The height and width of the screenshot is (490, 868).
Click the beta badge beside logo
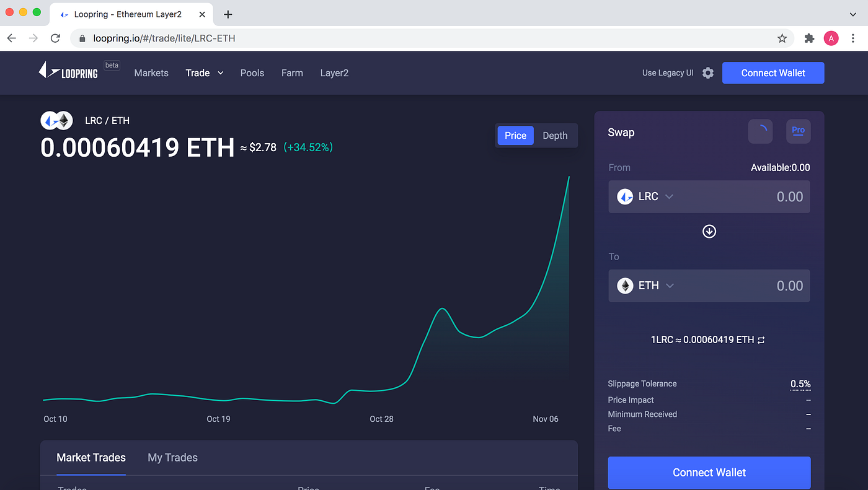112,65
